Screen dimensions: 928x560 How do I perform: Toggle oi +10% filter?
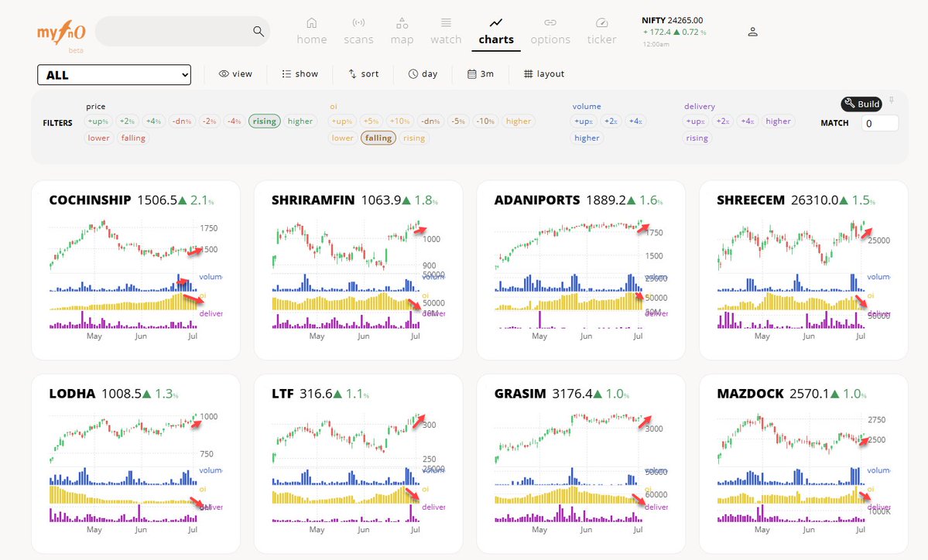tap(399, 121)
